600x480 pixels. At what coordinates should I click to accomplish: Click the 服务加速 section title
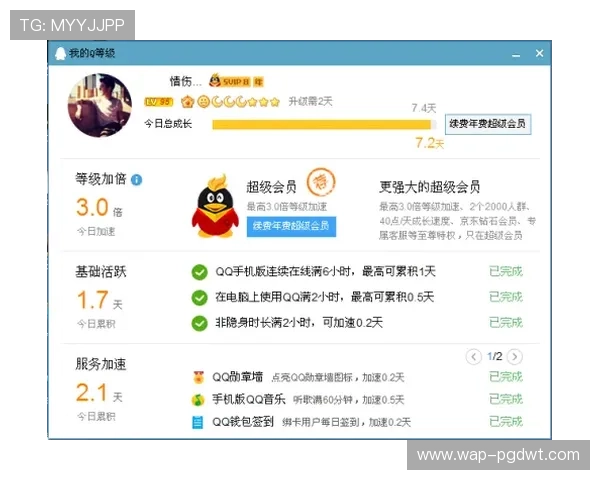(x=101, y=364)
